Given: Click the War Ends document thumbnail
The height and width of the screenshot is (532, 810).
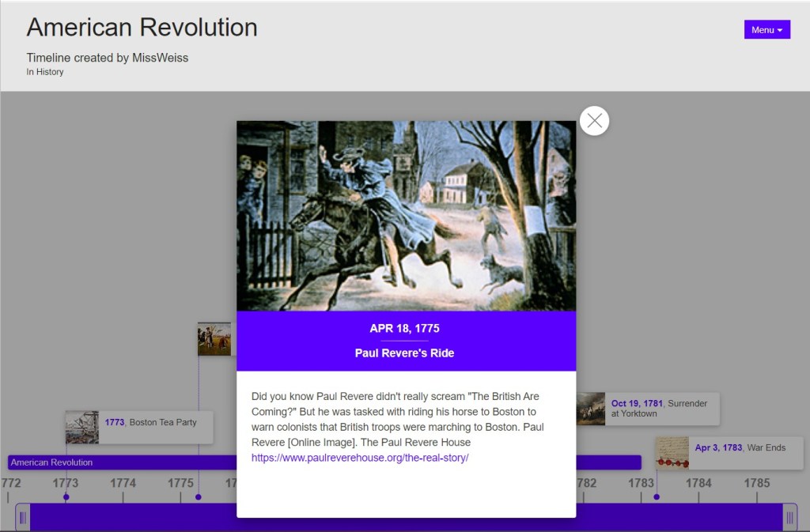Looking at the screenshot, I should (672, 453).
